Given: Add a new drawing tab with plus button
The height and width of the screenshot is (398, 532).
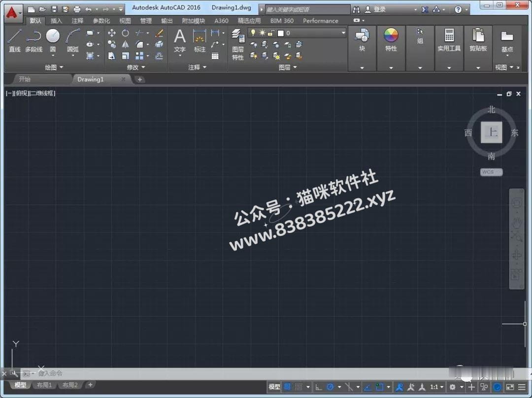Looking at the screenshot, I should pyautogui.click(x=139, y=79).
